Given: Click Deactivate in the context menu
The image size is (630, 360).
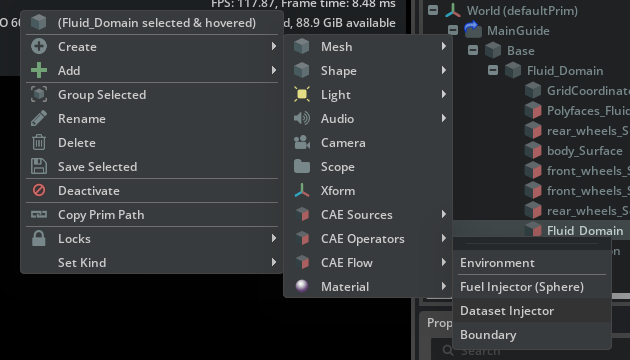Looking at the screenshot, I should click(x=152, y=191).
